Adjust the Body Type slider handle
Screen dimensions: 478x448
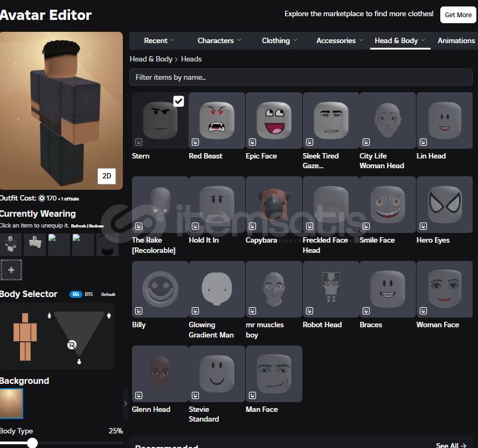tap(32, 443)
